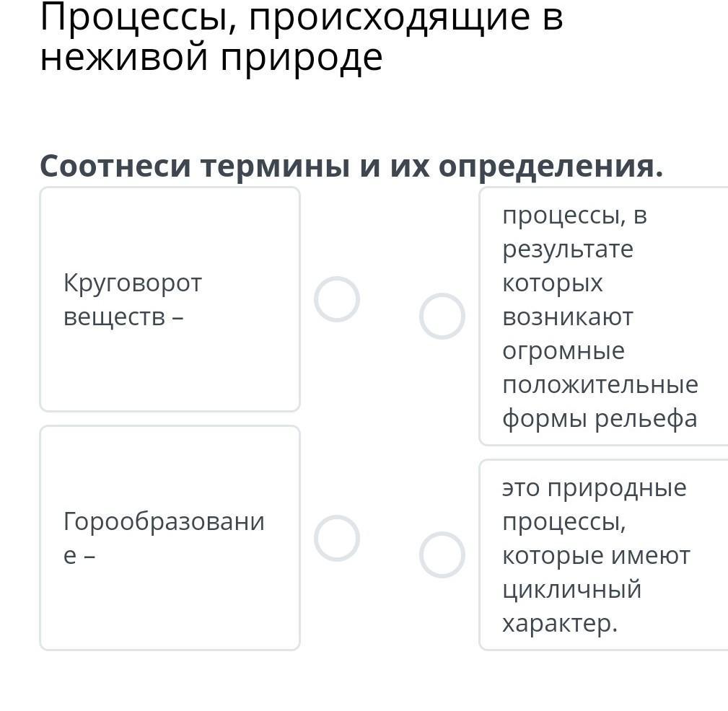
Task: Click the "Круговорот веществ –" term card
Action: (x=170, y=299)
